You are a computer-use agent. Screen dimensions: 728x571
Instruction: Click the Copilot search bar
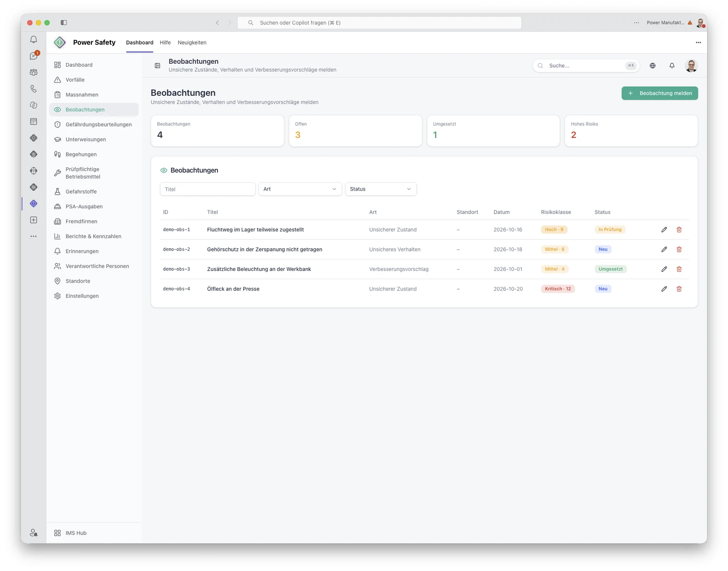379,23
